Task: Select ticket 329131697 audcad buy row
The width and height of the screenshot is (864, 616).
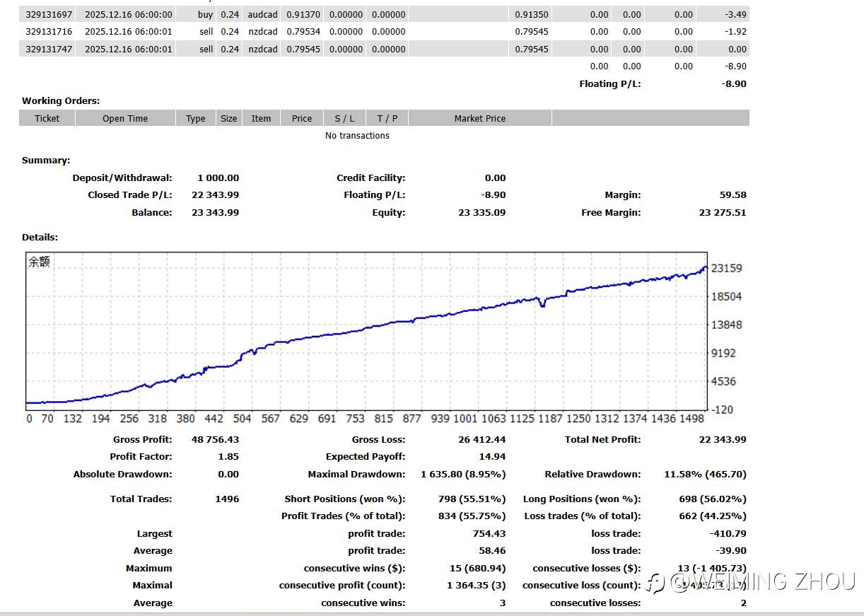Action: [49, 14]
